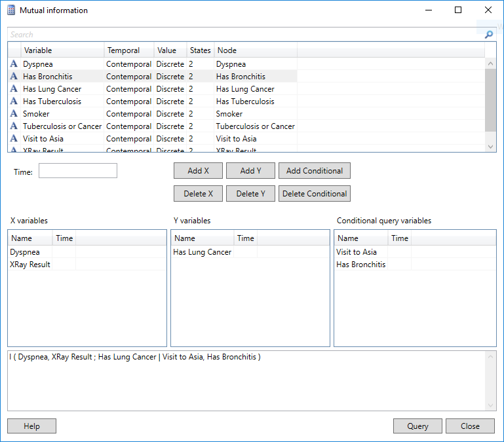Click the Y variables Time column header

click(x=246, y=238)
